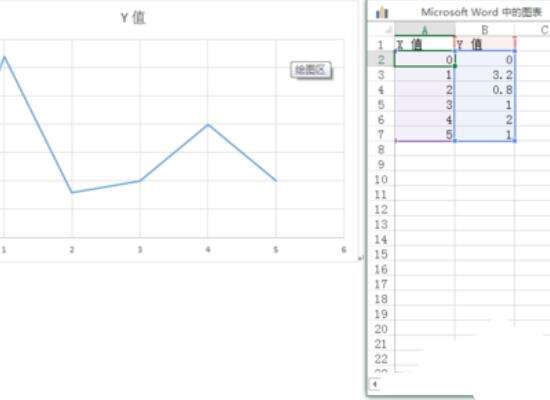Screen dimensions: 550x400
Task: Select cell A7 with value 5
Action: pyautogui.click(x=425, y=134)
